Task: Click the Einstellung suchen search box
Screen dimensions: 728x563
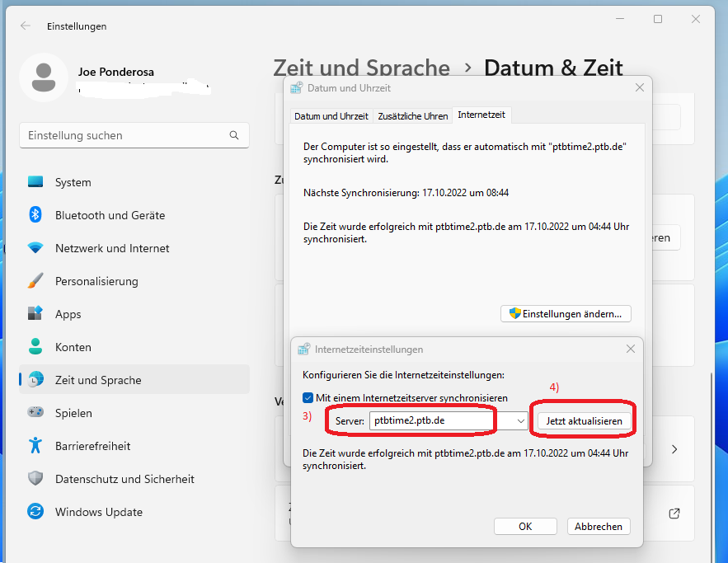Action: [x=134, y=135]
